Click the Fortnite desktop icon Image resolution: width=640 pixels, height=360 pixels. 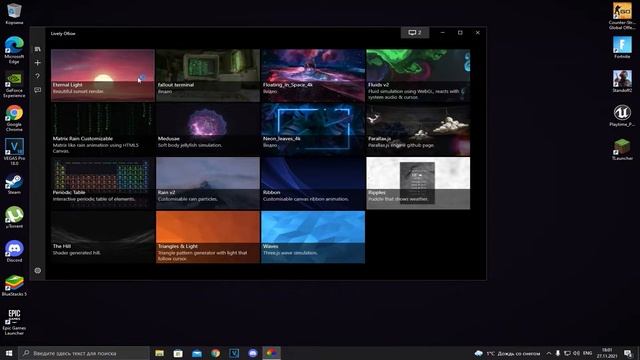tap(622, 47)
